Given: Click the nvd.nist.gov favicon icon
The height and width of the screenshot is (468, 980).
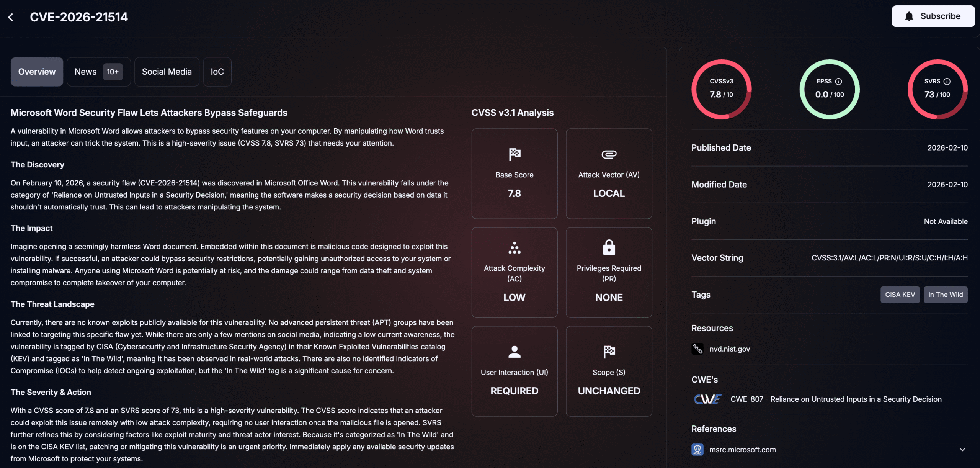Looking at the screenshot, I should 697,349.
